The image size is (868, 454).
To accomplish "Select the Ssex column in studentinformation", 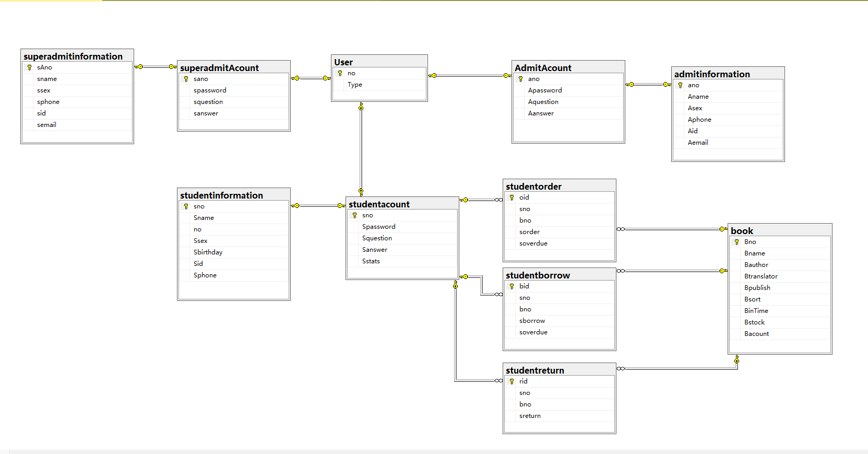I will coord(234,241).
